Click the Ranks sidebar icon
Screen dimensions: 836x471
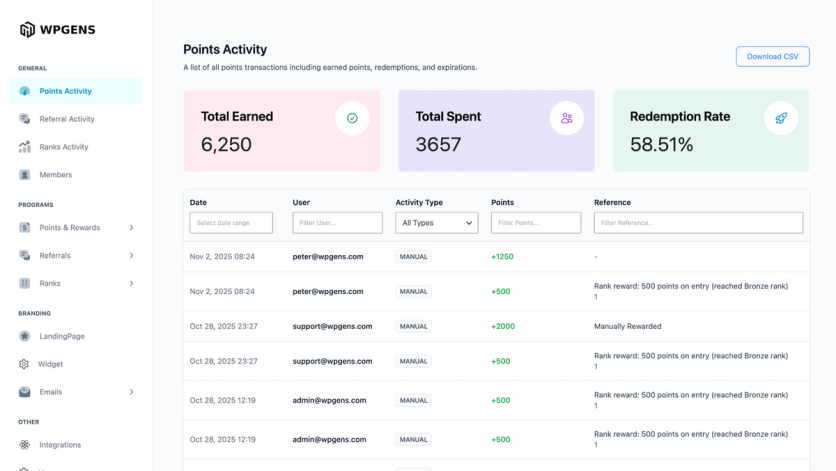click(x=25, y=283)
